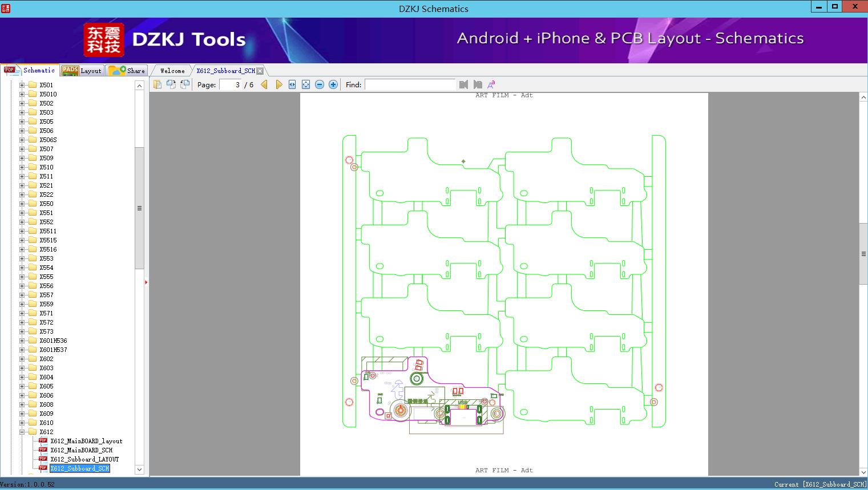Click the first copy-page toolbar icon

(158, 84)
